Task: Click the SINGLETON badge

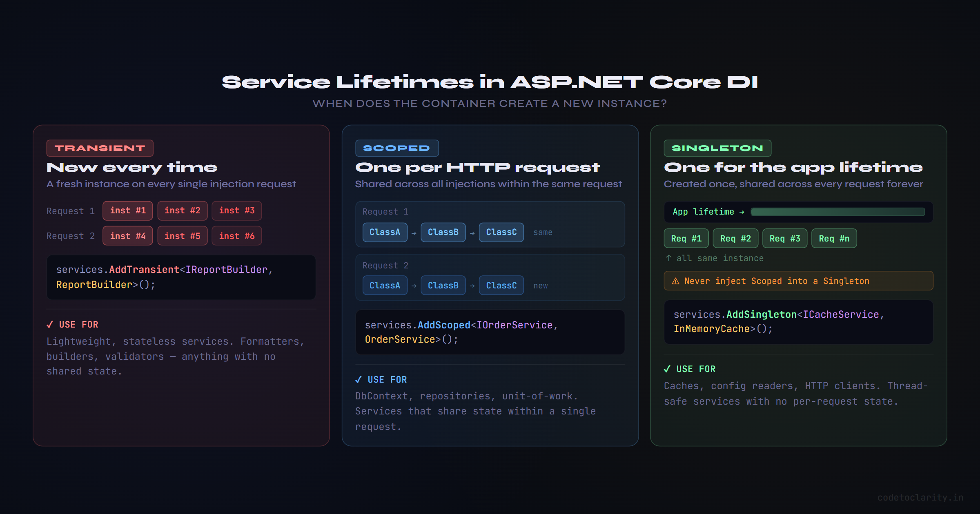Action: click(717, 148)
